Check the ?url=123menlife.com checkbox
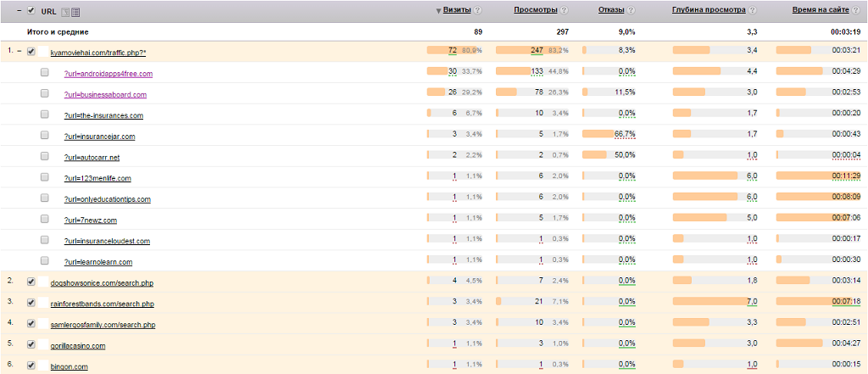This screenshot has height=374, width=868. click(x=45, y=177)
